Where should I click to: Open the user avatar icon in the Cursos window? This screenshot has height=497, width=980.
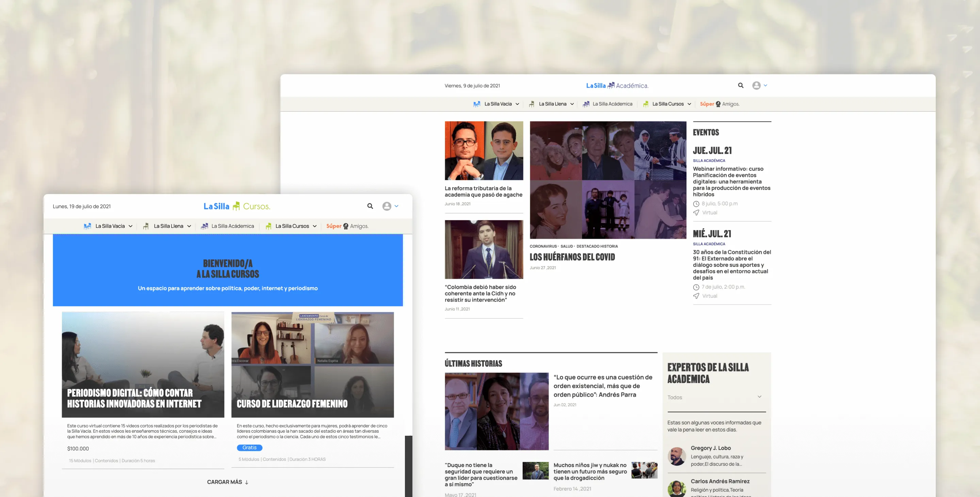(x=387, y=206)
